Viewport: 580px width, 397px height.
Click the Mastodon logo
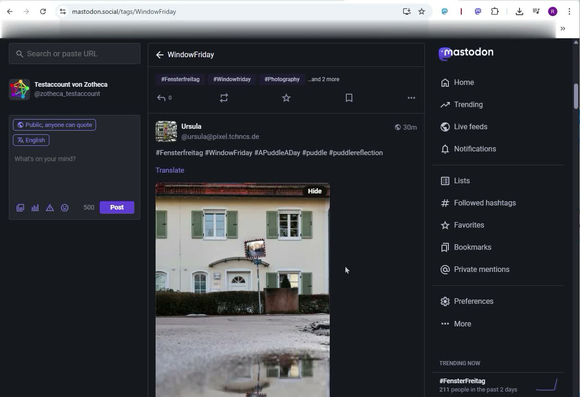(x=466, y=53)
